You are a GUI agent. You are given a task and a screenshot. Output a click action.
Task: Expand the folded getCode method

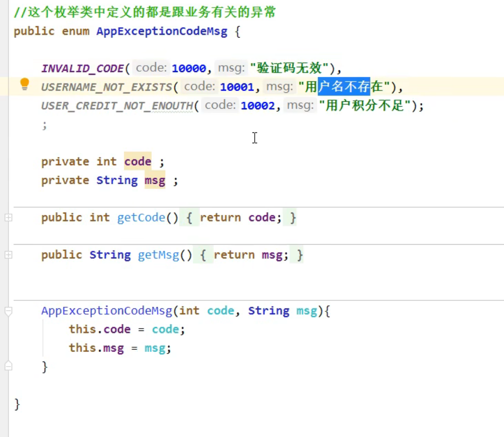coord(8,218)
